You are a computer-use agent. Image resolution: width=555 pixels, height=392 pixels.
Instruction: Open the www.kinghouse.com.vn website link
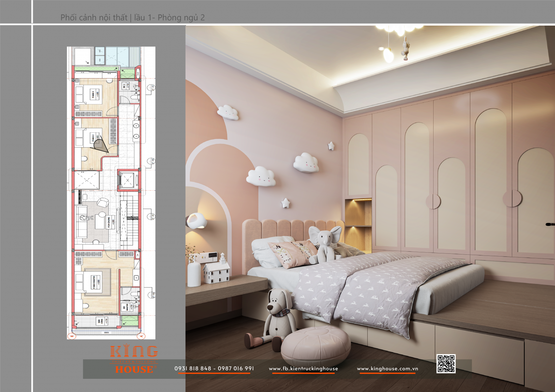(x=387, y=369)
